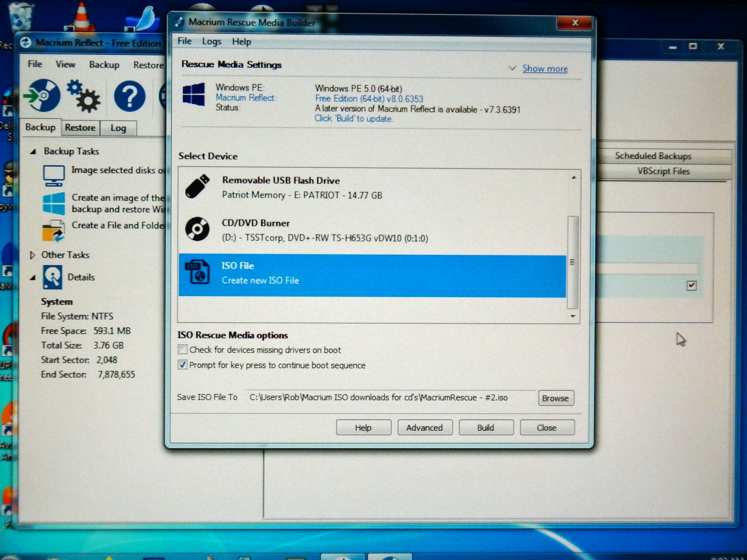The height and width of the screenshot is (560, 747).
Task: Click the Removable USB Flash Drive icon
Action: (197, 186)
